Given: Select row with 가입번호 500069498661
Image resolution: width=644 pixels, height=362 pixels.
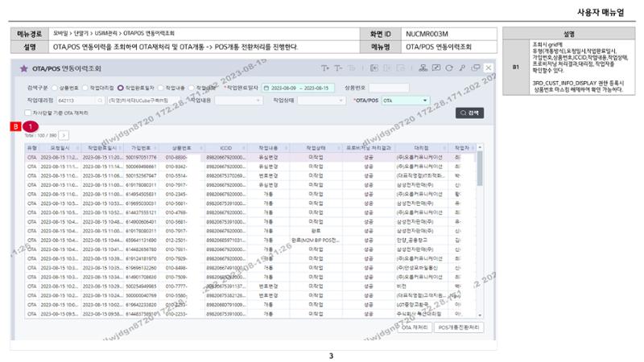Looking at the screenshot, I should pyautogui.click(x=251, y=167).
